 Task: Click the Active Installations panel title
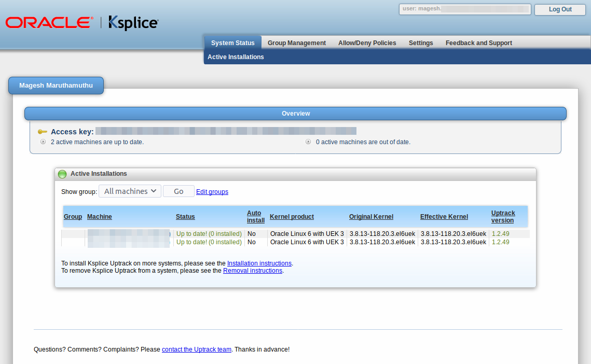[99, 174]
